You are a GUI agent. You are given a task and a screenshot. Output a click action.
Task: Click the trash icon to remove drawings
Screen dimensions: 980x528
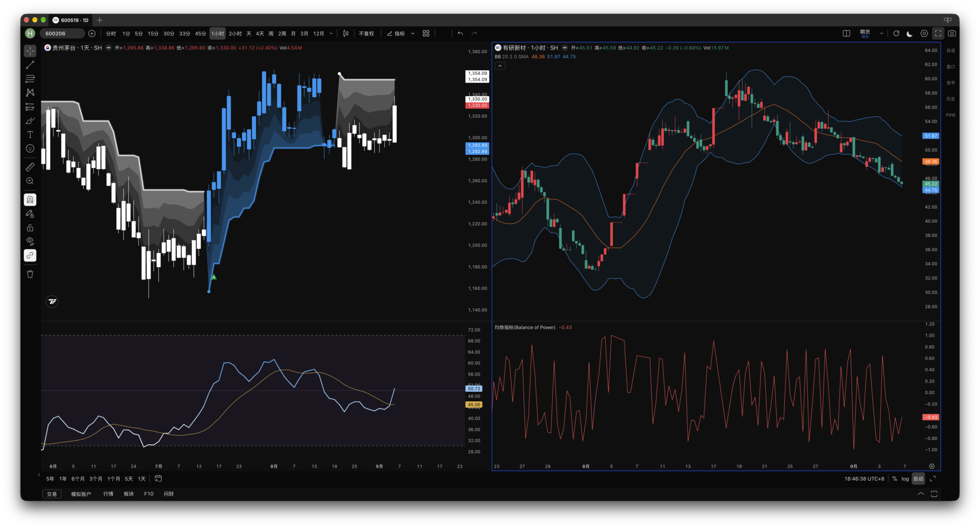point(30,274)
